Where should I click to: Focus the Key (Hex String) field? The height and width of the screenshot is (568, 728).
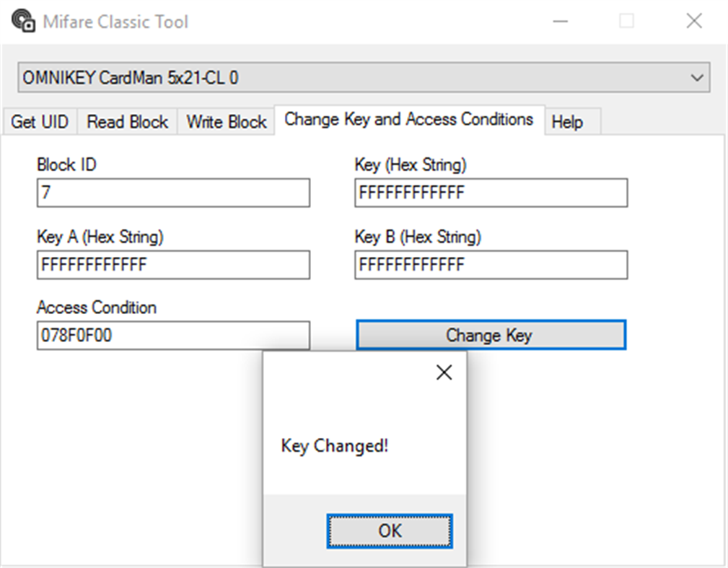(x=491, y=193)
